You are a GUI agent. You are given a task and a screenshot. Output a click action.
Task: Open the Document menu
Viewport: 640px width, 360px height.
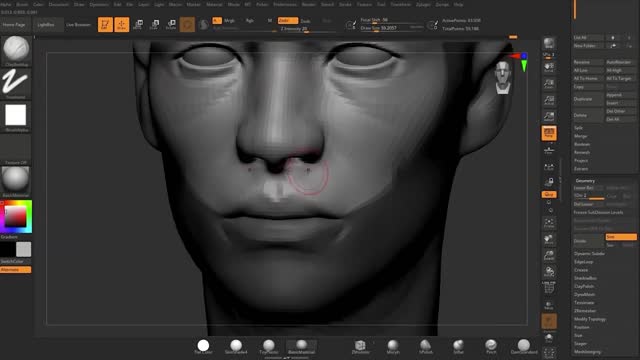(x=58, y=4)
